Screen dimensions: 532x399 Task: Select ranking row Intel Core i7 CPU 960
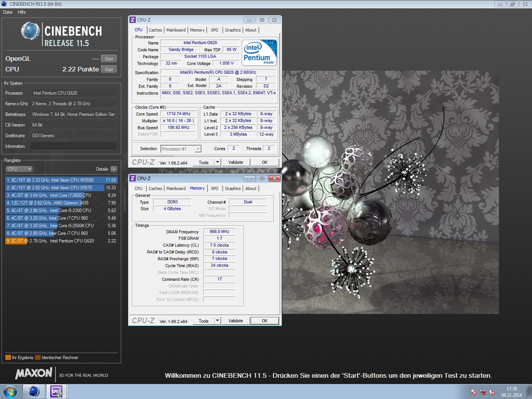click(62, 218)
